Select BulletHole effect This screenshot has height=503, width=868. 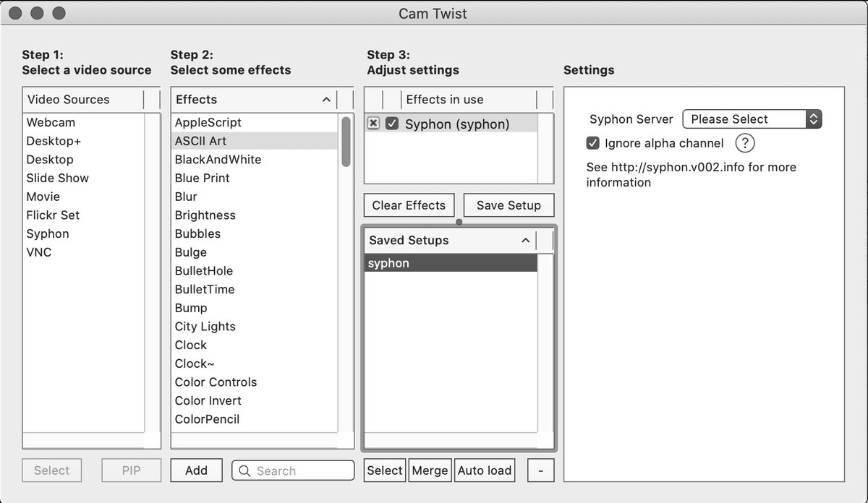[255, 271]
